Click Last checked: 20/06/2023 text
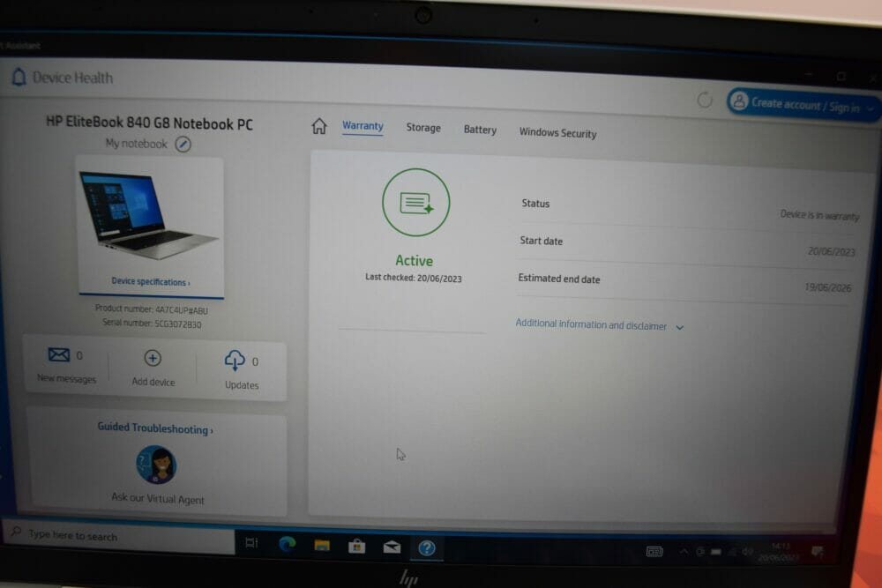This screenshot has width=882, height=588. (x=414, y=278)
